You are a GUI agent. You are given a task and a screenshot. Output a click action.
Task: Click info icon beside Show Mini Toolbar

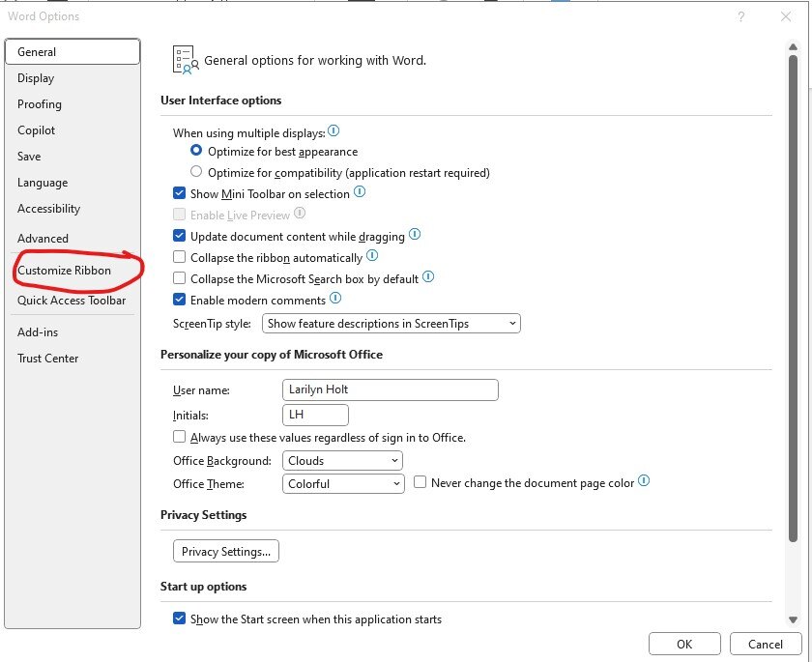coord(360,192)
